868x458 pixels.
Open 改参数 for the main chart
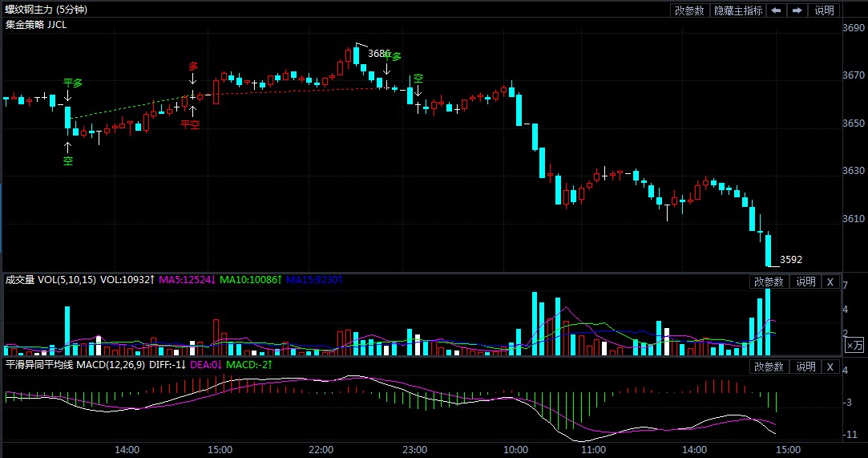click(689, 10)
